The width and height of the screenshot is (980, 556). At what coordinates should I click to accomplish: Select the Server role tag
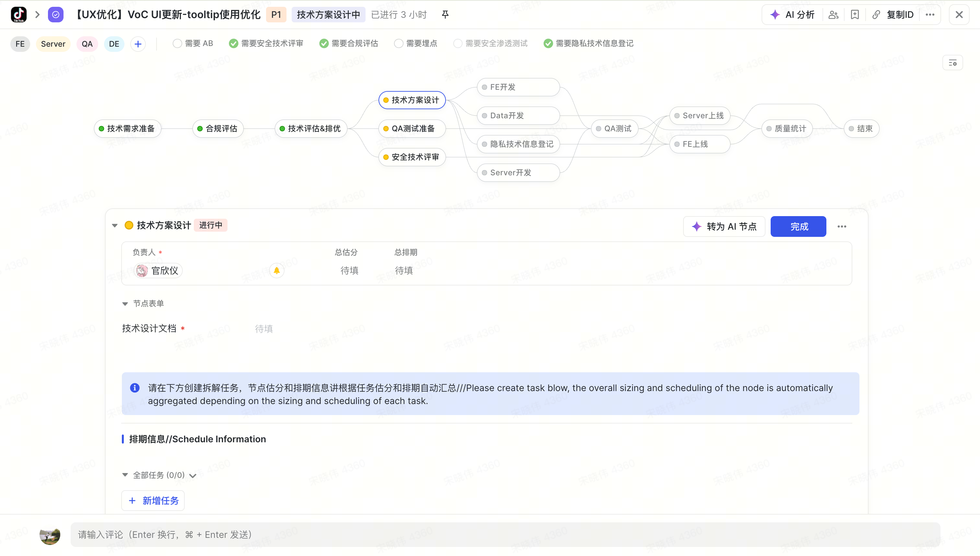pyautogui.click(x=53, y=44)
